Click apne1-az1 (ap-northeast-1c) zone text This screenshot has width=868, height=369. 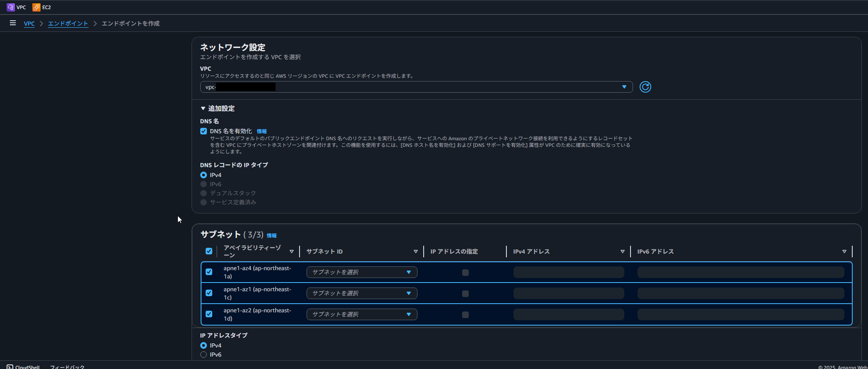[257, 293]
